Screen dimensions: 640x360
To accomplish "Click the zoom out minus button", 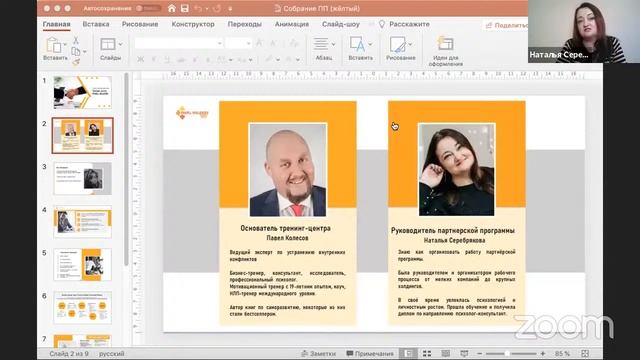I will (x=480, y=353).
